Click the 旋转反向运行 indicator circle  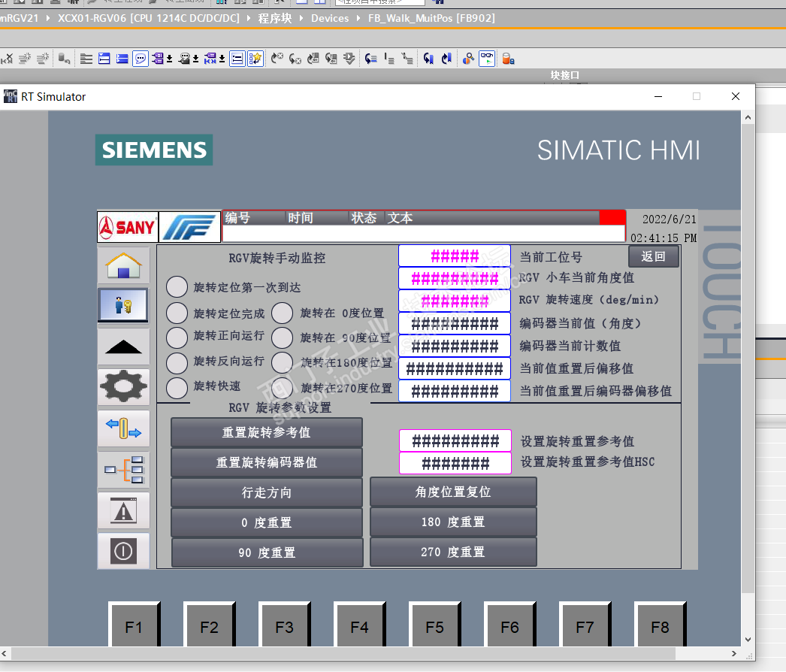pyautogui.click(x=177, y=363)
